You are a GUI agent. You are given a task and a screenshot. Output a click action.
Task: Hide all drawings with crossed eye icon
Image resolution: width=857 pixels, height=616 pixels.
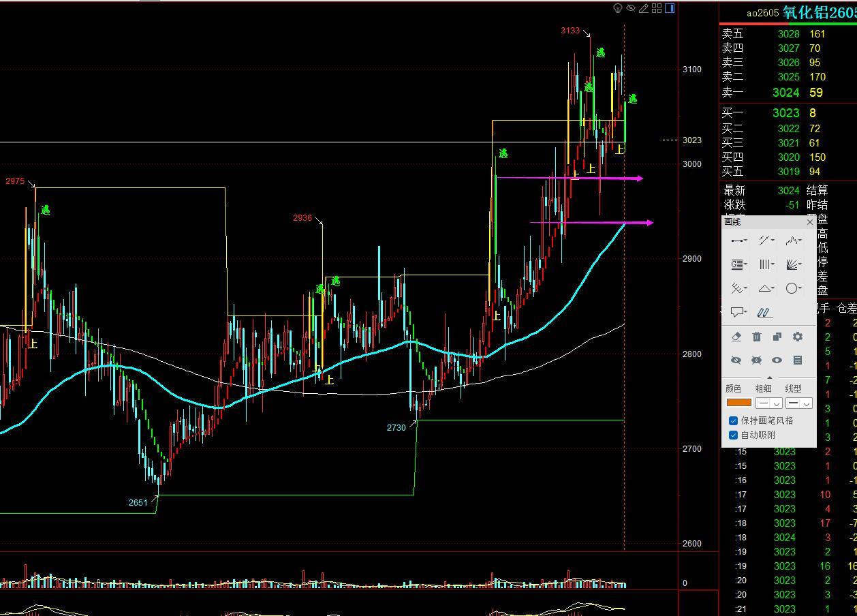tap(756, 360)
